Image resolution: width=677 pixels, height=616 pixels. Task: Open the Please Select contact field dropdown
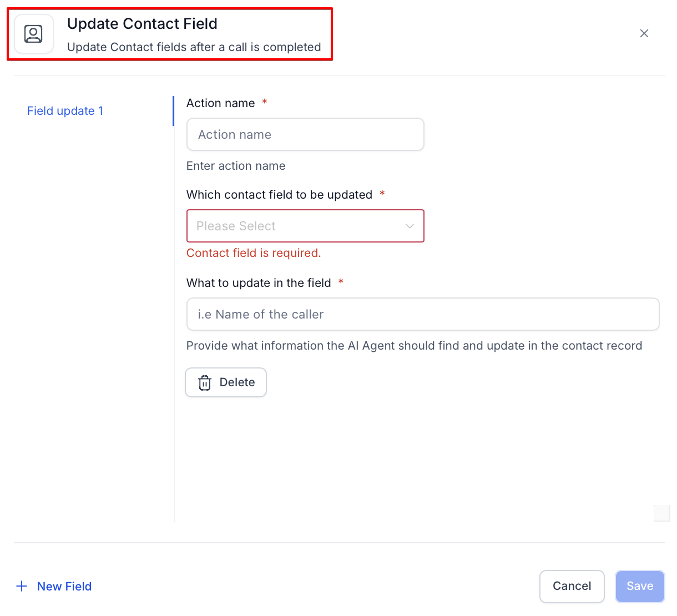300,226
